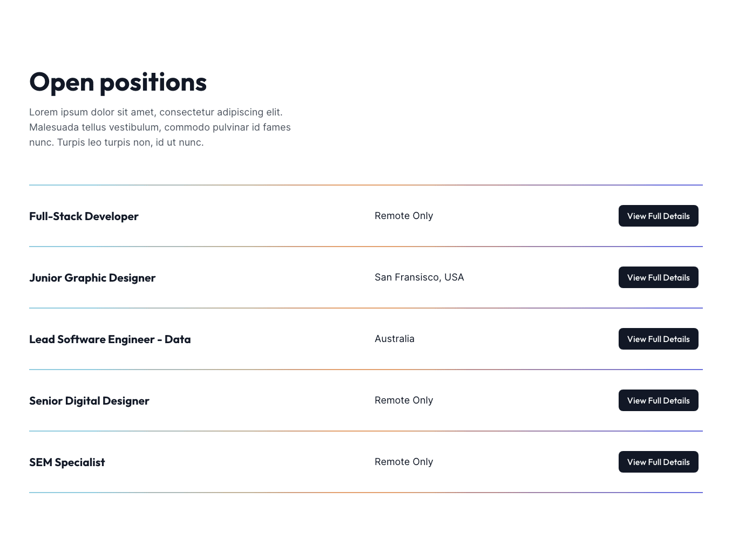This screenshot has width=732, height=560.
Task: Click Remote Only location for Senior Digital Designer
Action: click(x=404, y=400)
